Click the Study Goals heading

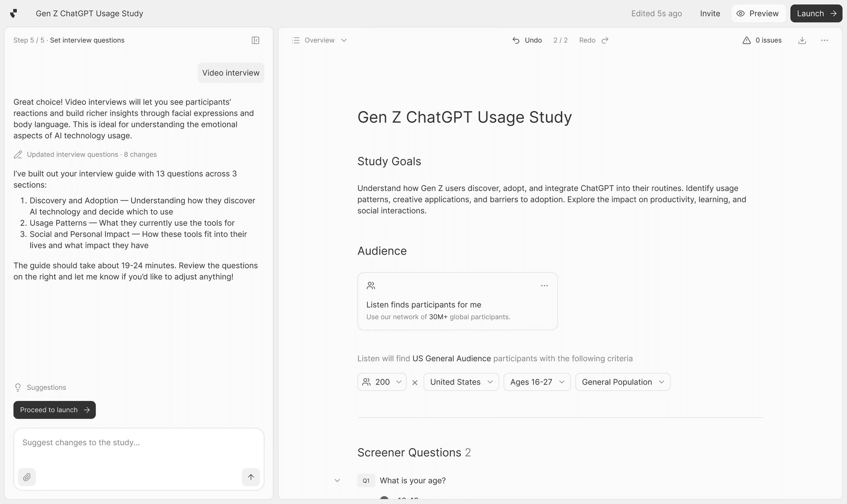389,161
